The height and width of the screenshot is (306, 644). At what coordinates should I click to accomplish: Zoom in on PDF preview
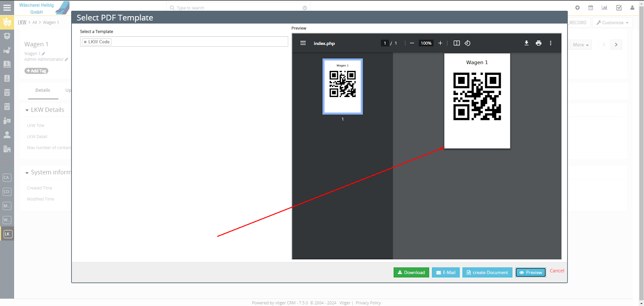point(440,43)
